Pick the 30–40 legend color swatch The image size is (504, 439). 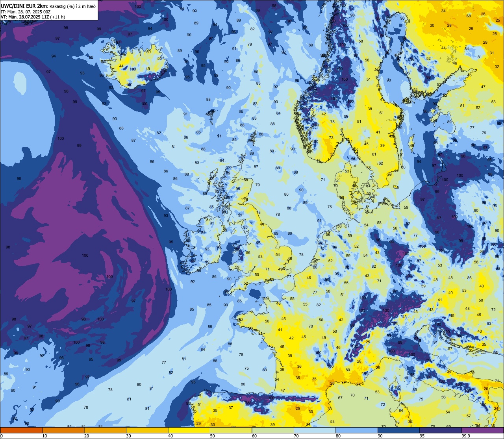click(x=147, y=430)
